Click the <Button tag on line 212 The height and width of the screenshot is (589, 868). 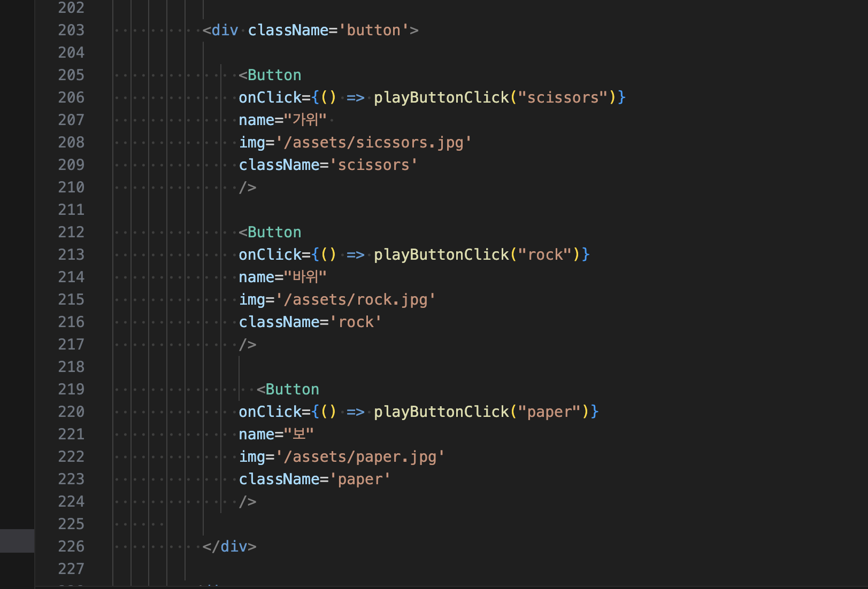pos(270,232)
